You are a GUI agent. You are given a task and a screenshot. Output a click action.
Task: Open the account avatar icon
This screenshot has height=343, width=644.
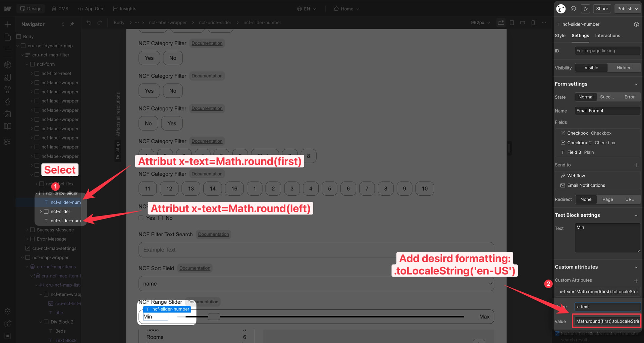[x=561, y=9]
